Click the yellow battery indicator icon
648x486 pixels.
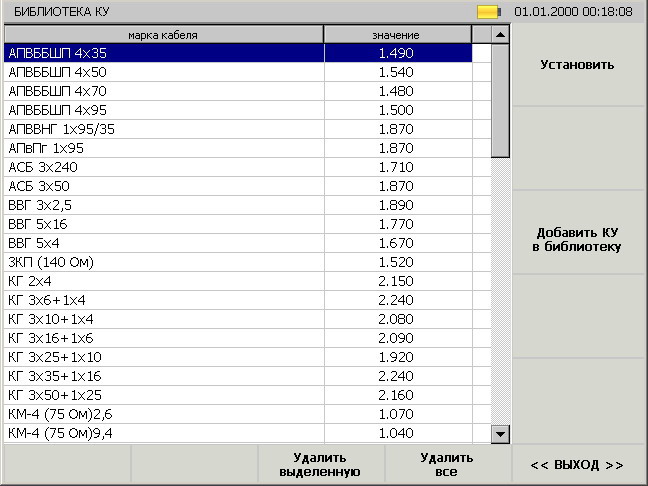click(x=489, y=12)
